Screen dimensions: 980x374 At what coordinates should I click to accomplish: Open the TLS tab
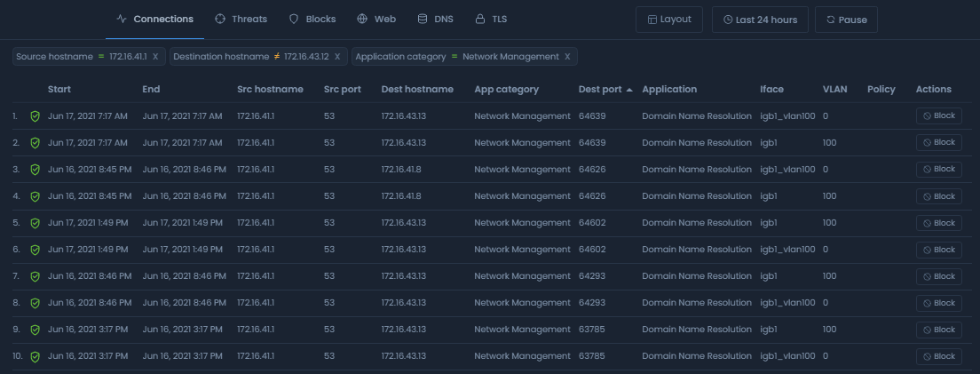click(x=491, y=20)
